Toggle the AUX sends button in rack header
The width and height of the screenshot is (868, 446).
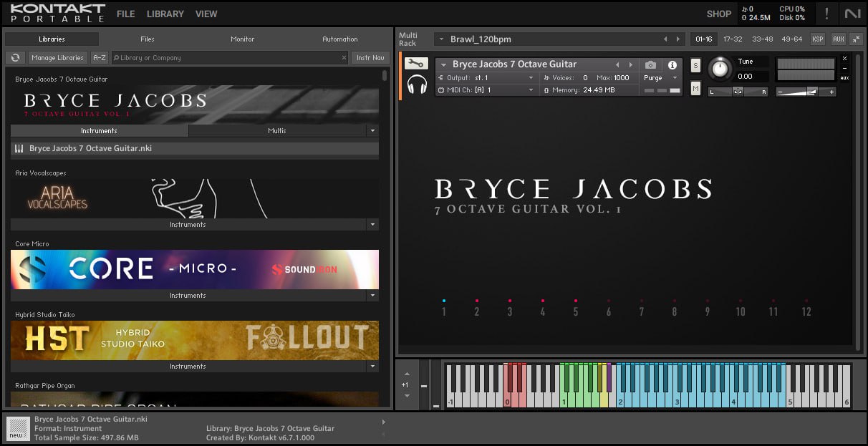click(x=838, y=39)
